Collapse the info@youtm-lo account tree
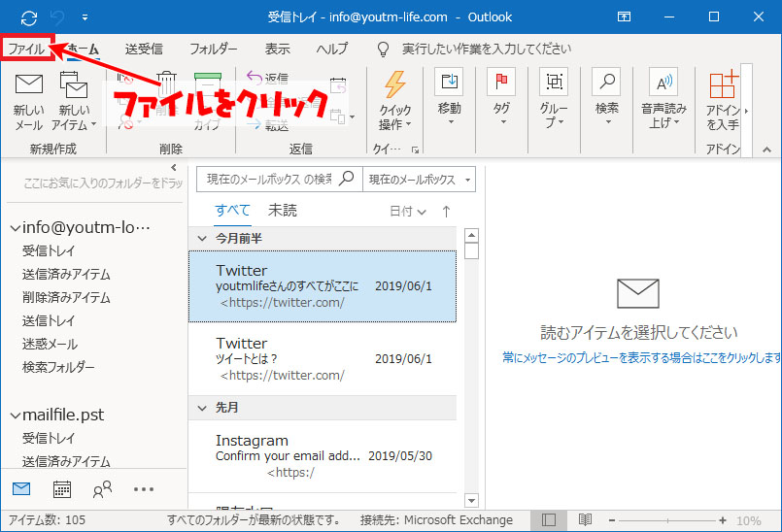The image size is (782, 532). click(x=16, y=228)
